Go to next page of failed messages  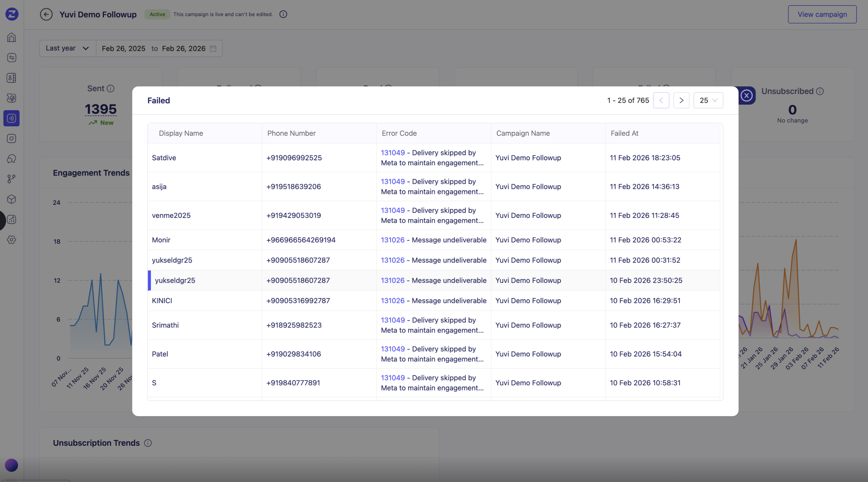pos(681,100)
